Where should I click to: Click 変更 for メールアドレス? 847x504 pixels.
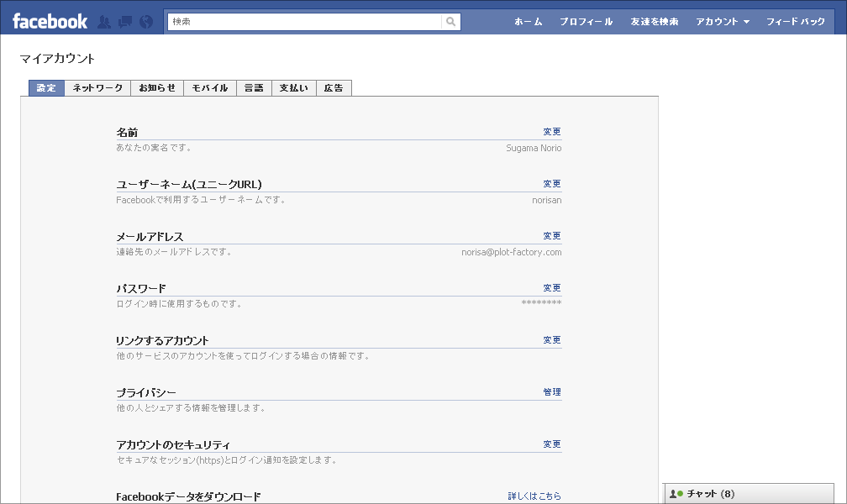click(552, 236)
